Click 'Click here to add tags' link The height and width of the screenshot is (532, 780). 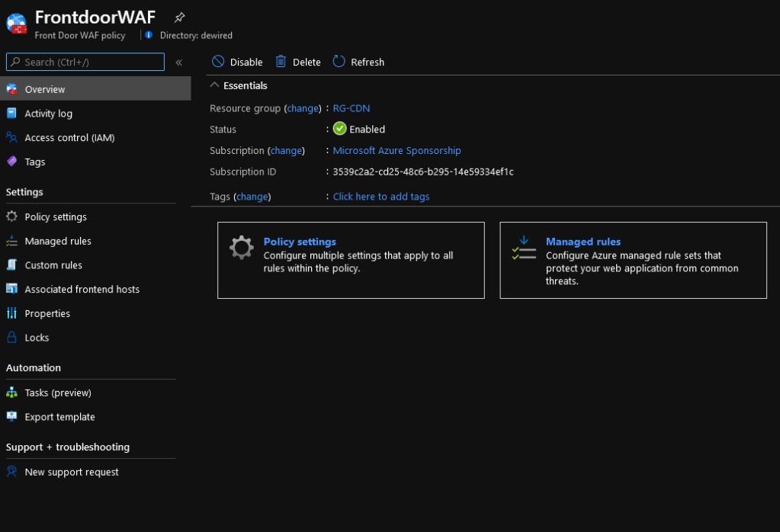[381, 197]
